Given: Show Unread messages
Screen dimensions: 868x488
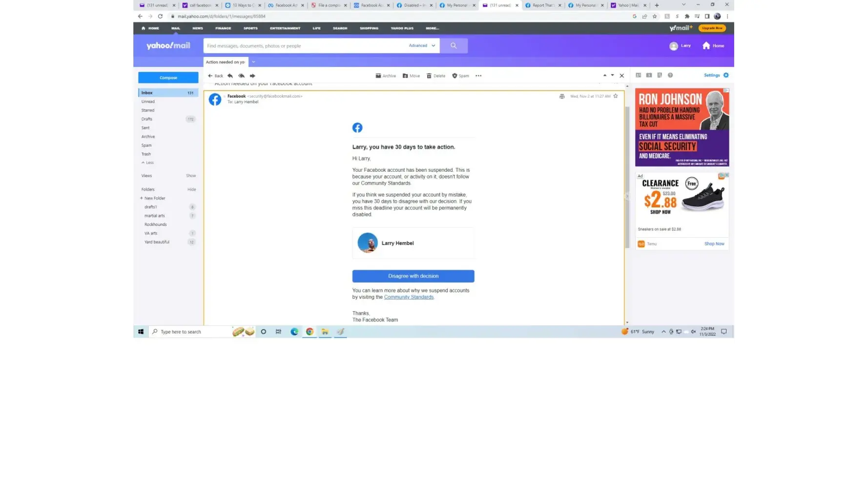Looking at the screenshot, I should coord(148,102).
